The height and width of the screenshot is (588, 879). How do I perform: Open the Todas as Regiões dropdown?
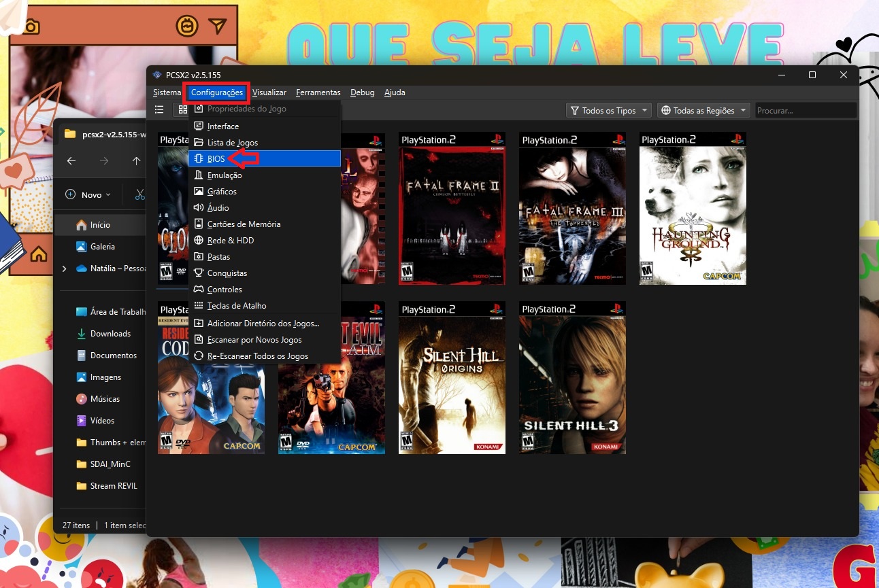(x=703, y=110)
